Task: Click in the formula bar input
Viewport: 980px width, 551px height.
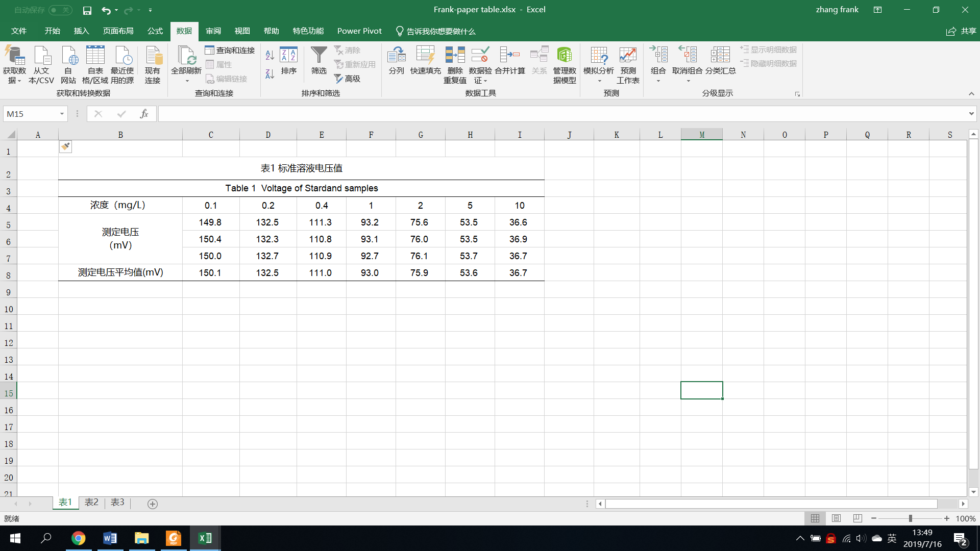Action: [x=561, y=114]
